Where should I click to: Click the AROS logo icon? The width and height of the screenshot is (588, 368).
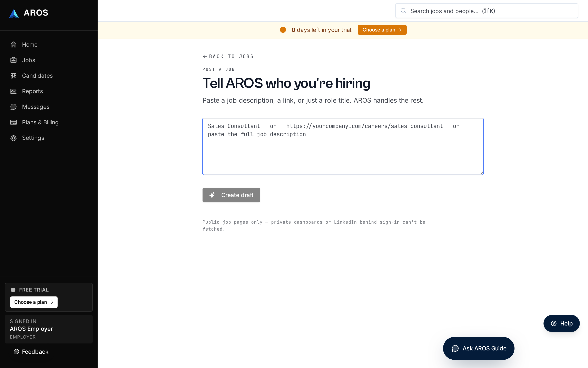coord(14,13)
